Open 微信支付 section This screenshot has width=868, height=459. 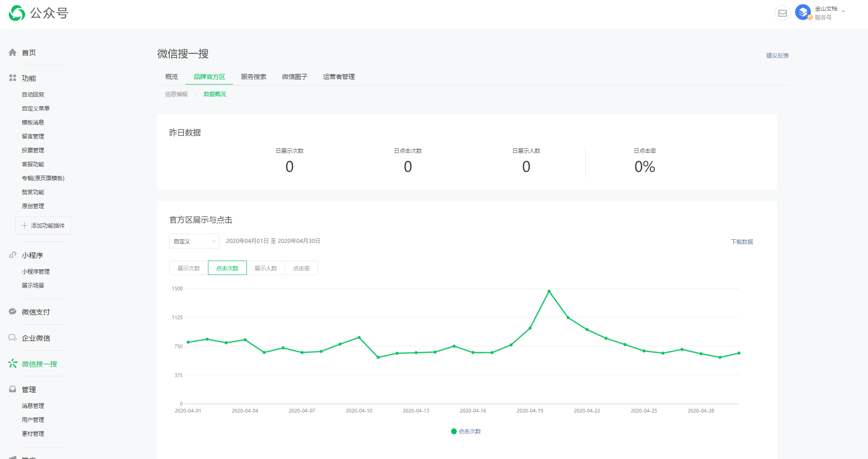[x=36, y=312]
